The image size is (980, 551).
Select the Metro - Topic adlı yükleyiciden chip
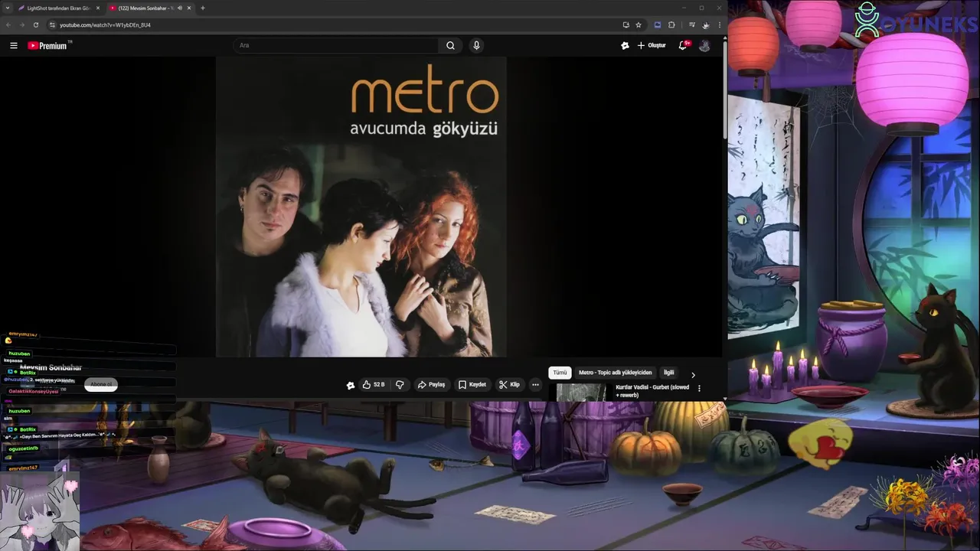615,373
